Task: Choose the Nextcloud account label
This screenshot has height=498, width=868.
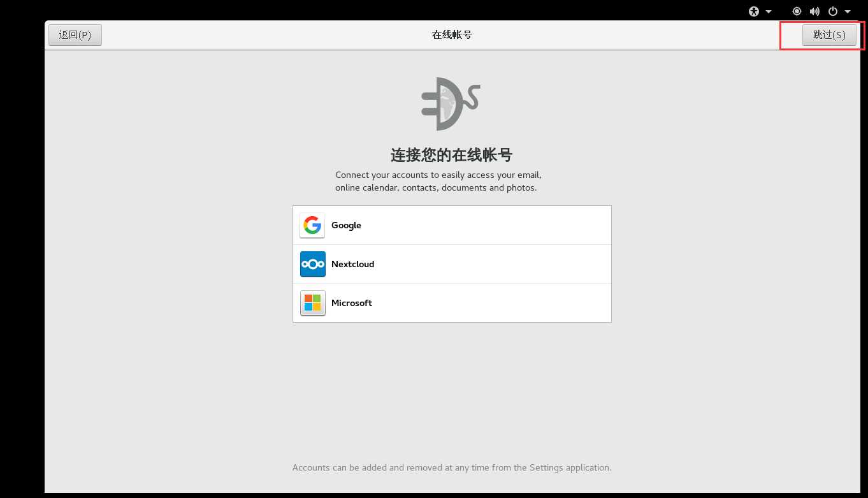Action: click(x=352, y=264)
